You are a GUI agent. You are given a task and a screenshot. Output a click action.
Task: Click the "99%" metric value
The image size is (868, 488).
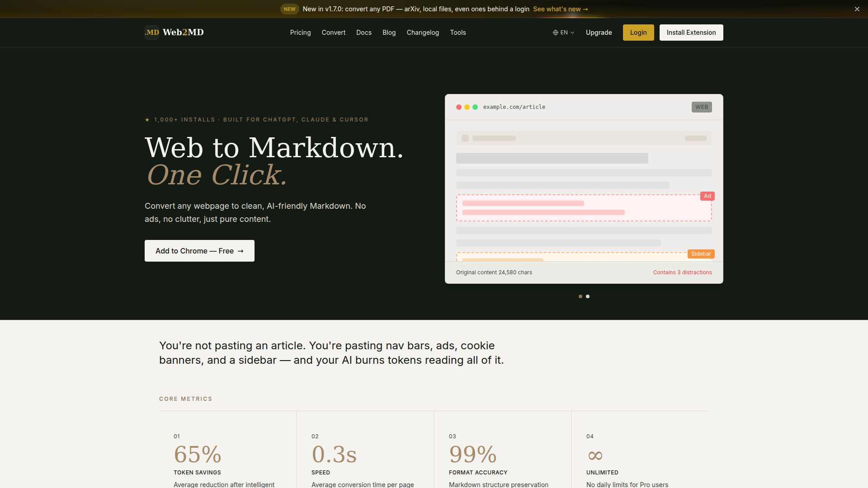coord(473,454)
